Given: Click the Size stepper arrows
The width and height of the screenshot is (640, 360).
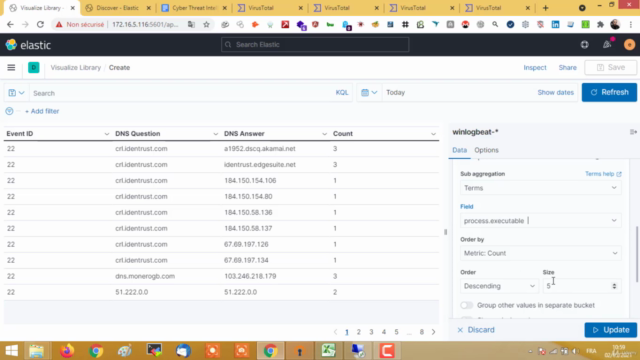Looking at the screenshot, I should coord(614,286).
